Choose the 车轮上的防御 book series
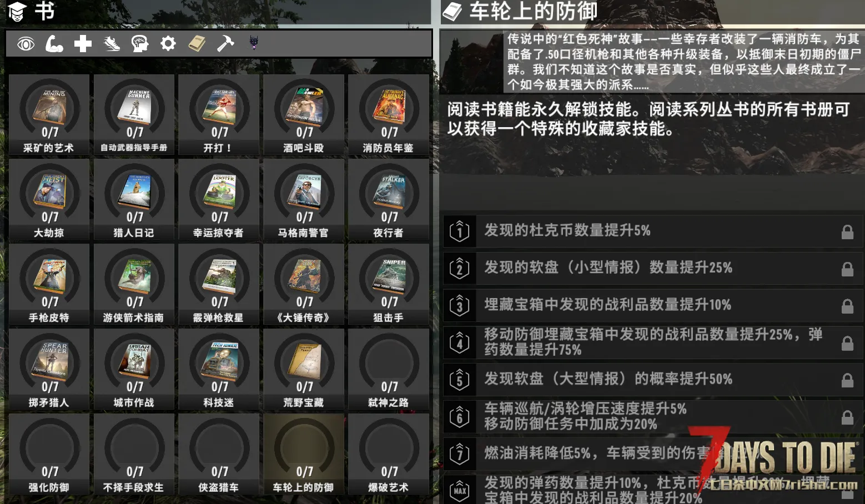The image size is (865, 504). (x=304, y=455)
